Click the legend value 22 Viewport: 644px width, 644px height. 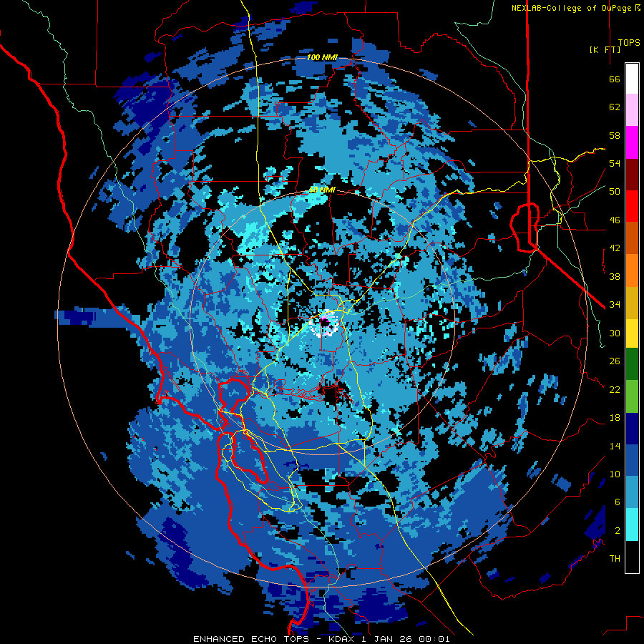615,389
